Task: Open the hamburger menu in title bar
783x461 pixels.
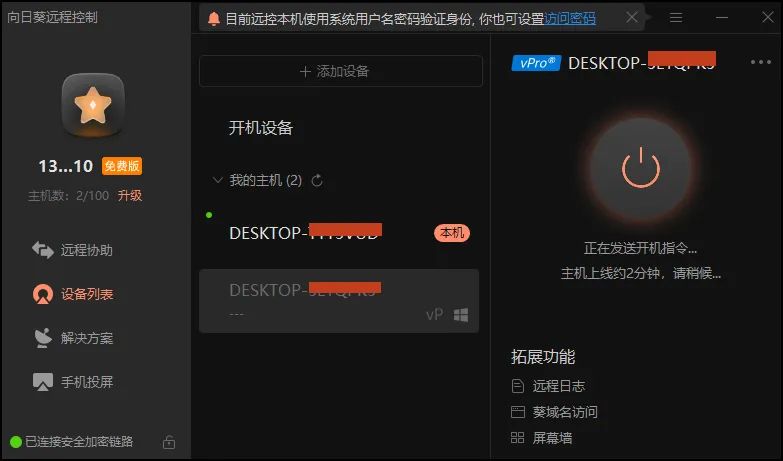Action: click(676, 18)
